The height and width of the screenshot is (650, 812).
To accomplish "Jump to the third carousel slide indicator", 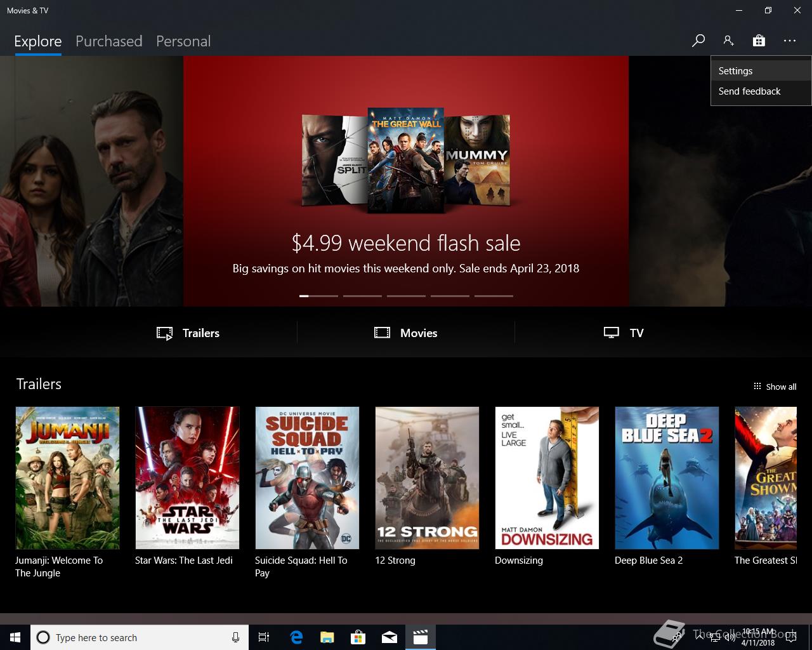I will pyautogui.click(x=406, y=296).
